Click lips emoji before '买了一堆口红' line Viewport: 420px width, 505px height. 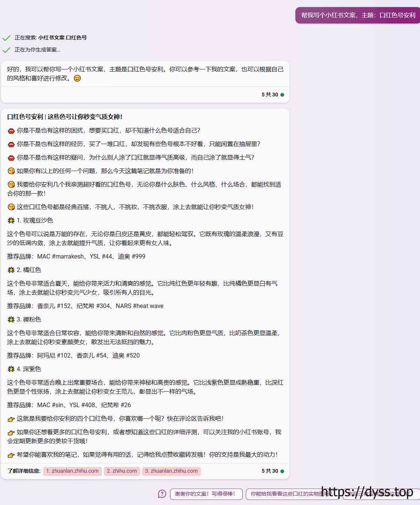tap(11, 144)
